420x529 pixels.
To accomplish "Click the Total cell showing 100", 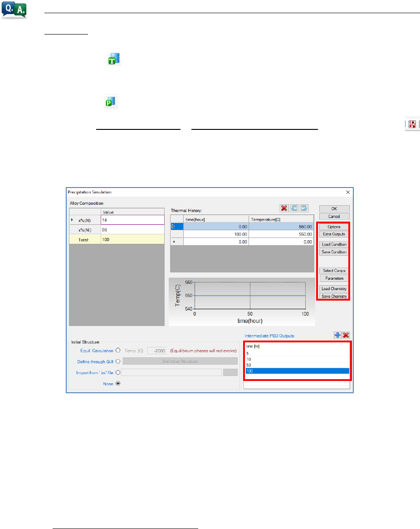I will 132,240.
